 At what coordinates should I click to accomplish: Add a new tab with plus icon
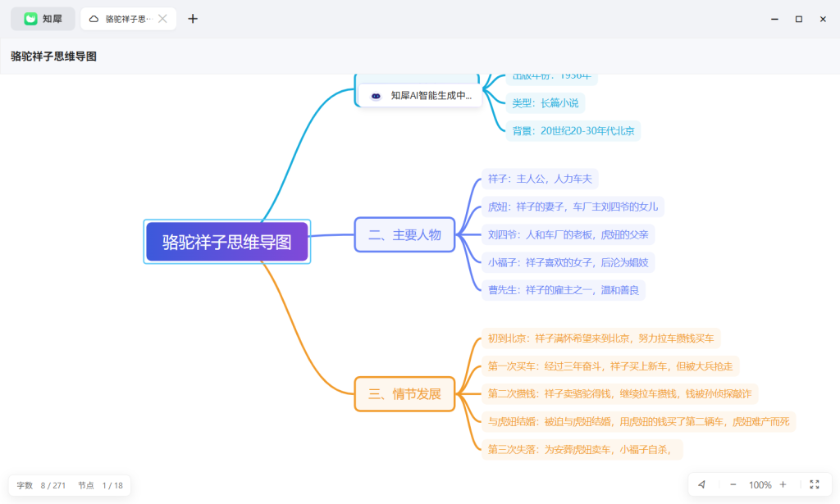[x=193, y=19]
